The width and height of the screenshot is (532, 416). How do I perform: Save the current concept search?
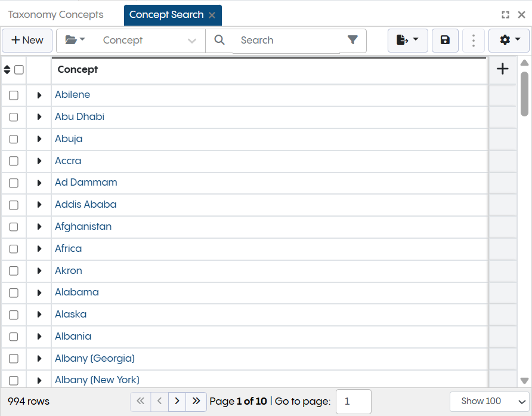[445, 41]
